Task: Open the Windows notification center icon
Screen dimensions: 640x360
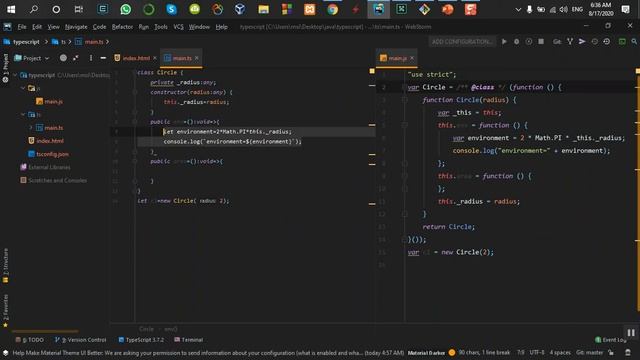Action: pos(625,9)
